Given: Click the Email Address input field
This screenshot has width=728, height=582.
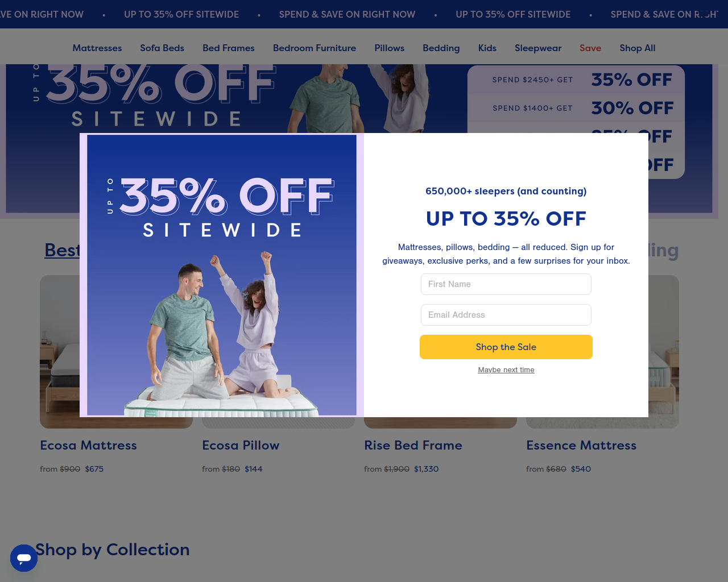Looking at the screenshot, I should 506,315.
